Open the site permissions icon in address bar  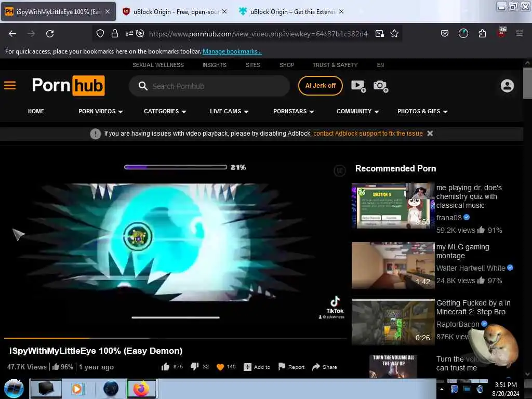(129, 33)
